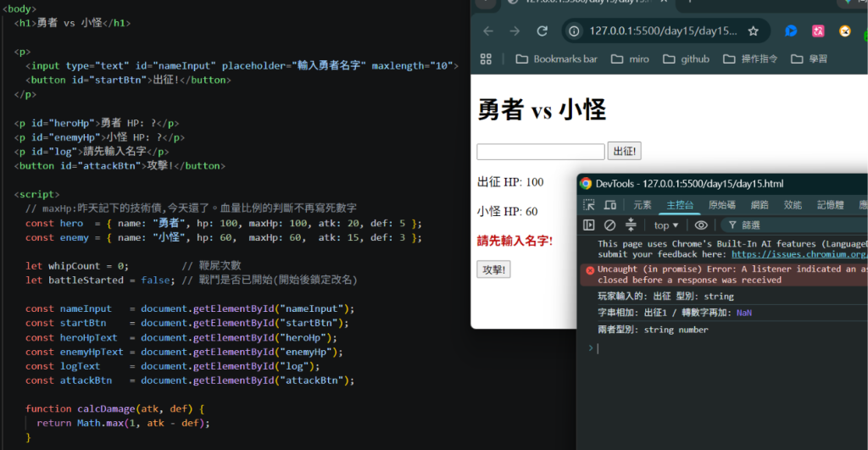Open the blue chat bubble extension
The height and width of the screenshot is (450, 868).
791,31
